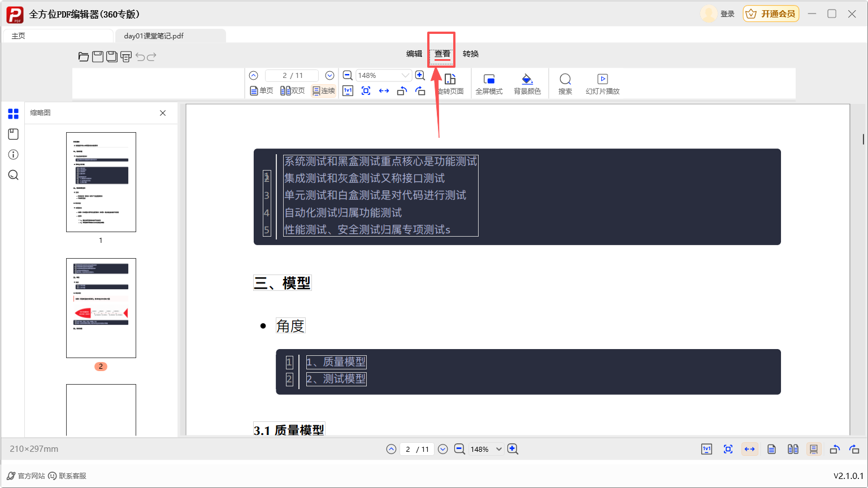868x488 pixels.
Task: Switch to the 查看 view ribbon tab
Action: [x=441, y=54]
